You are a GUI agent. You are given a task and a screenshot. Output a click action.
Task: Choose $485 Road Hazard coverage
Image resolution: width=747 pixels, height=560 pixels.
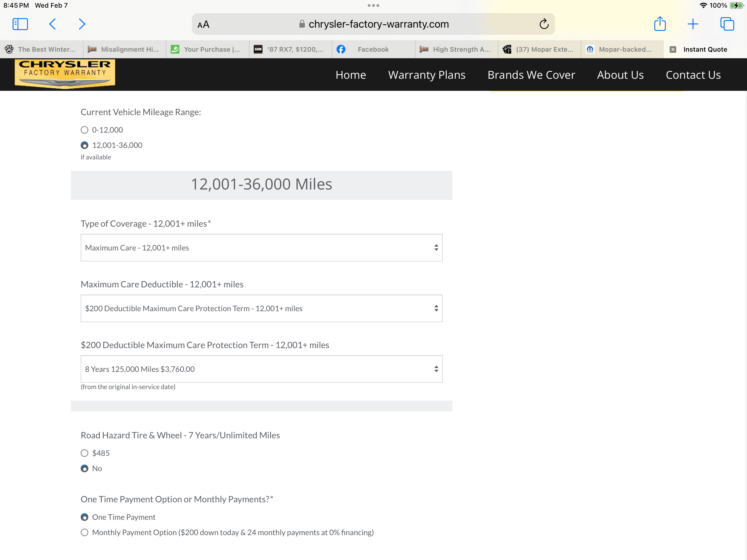point(84,453)
